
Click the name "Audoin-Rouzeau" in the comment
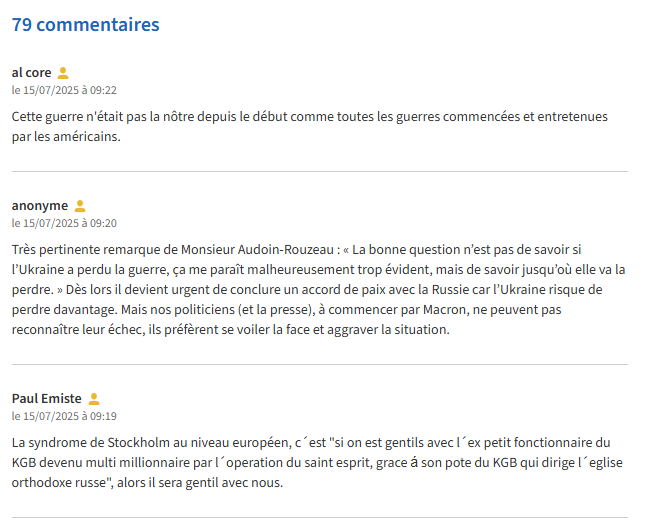coord(289,249)
